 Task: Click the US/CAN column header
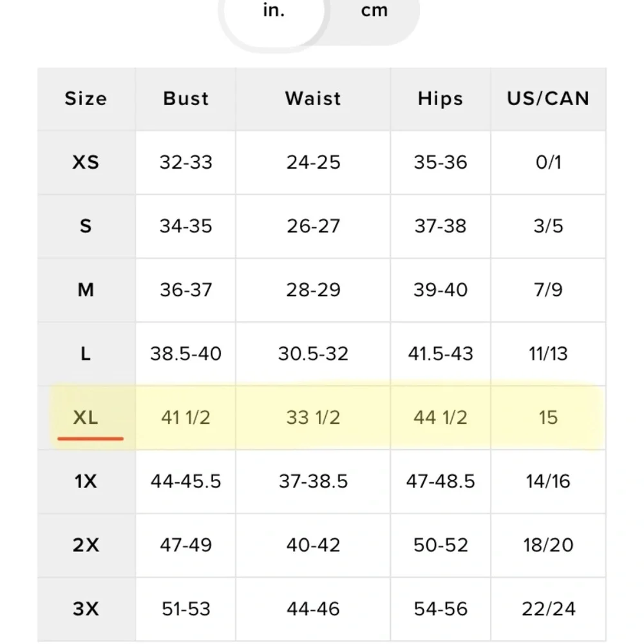point(548,99)
